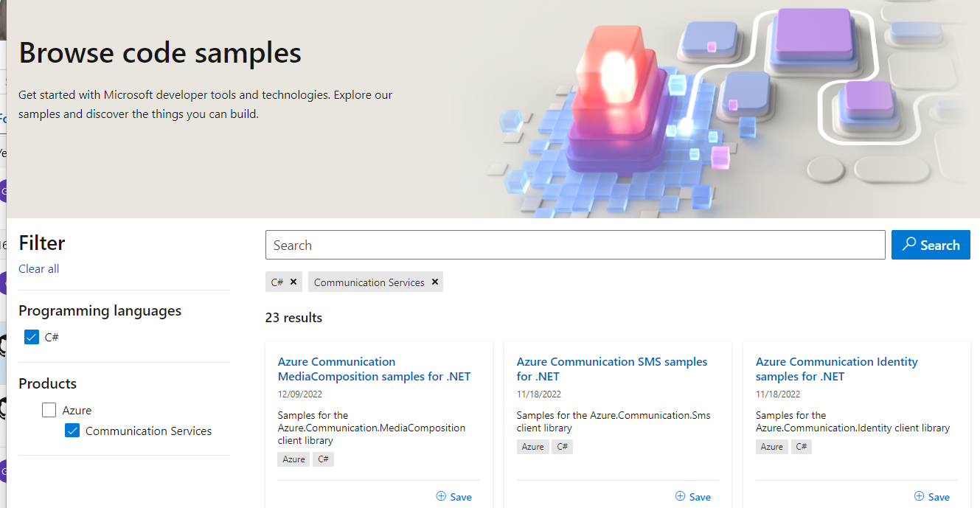Click Azure tag on MediaComposition card
Screen dimensions: 980x508
[293, 459]
